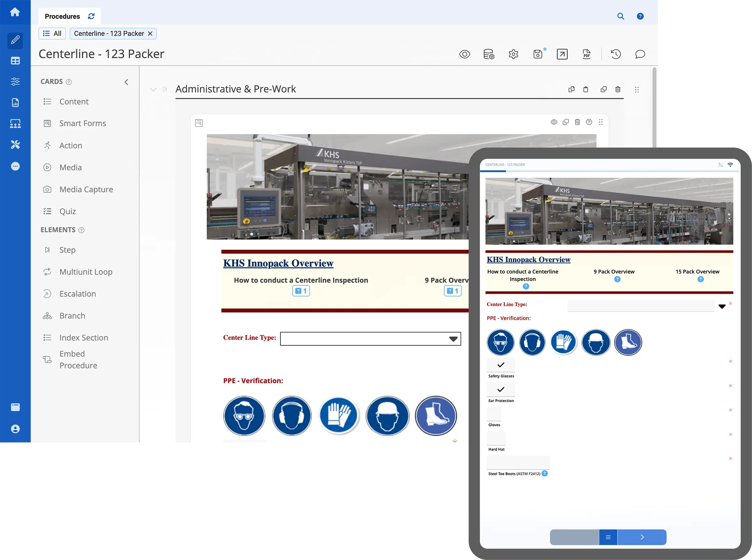The image size is (752, 560).
Task: Open Center Line Type dropdown in editor
Action: click(370, 339)
